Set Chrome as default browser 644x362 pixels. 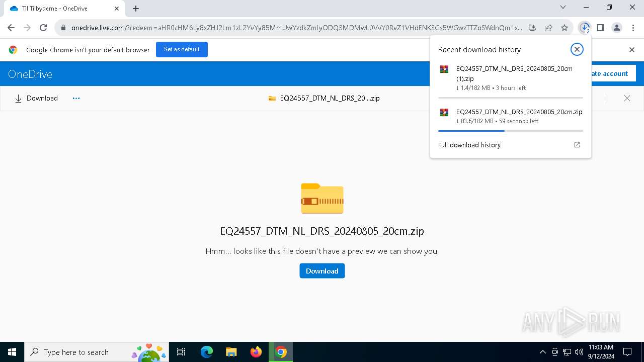[x=182, y=49]
